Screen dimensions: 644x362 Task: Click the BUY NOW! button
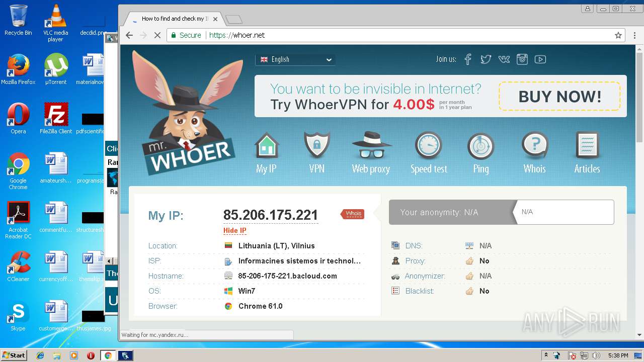point(559,96)
